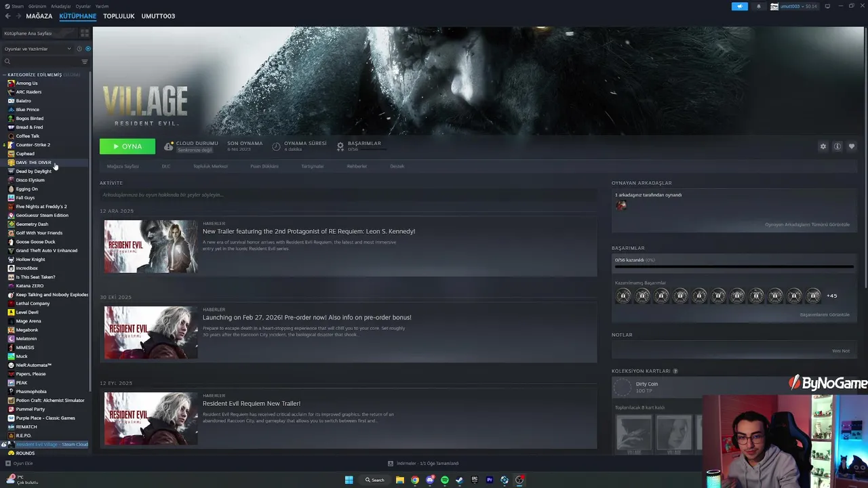
Task: Click the achievements progress bar
Action: coord(734,267)
